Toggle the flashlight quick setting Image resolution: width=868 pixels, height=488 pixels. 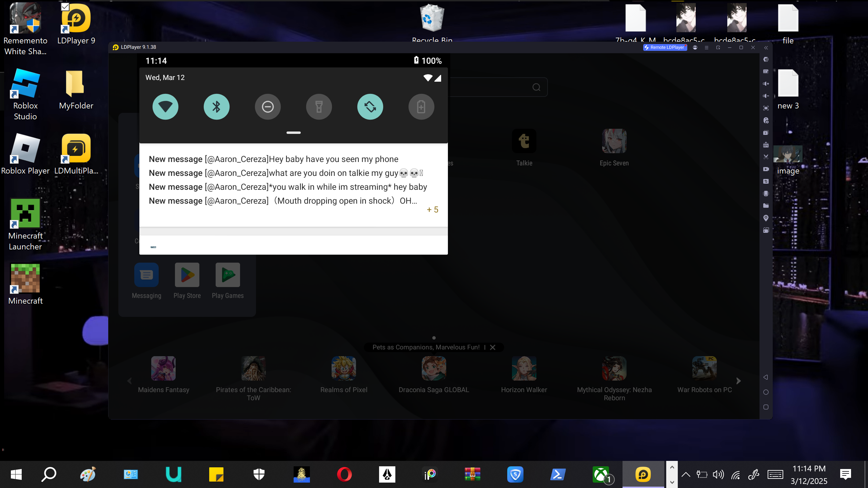(x=319, y=107)
